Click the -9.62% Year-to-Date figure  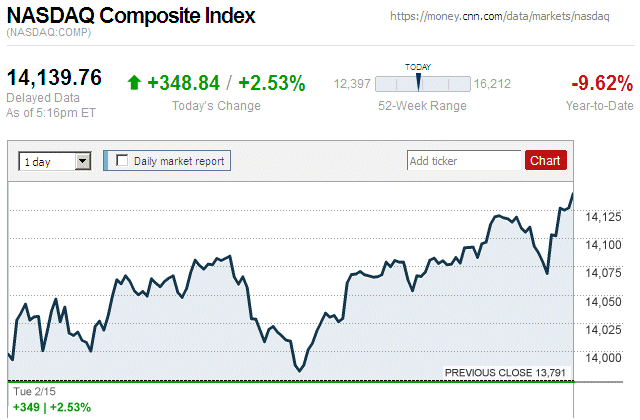599,83
